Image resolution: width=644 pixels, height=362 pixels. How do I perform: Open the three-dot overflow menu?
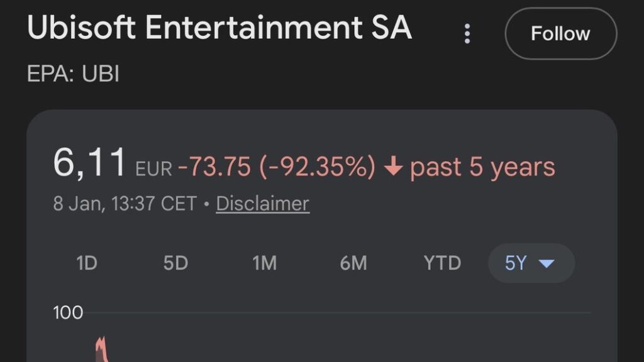pos(467,34)
